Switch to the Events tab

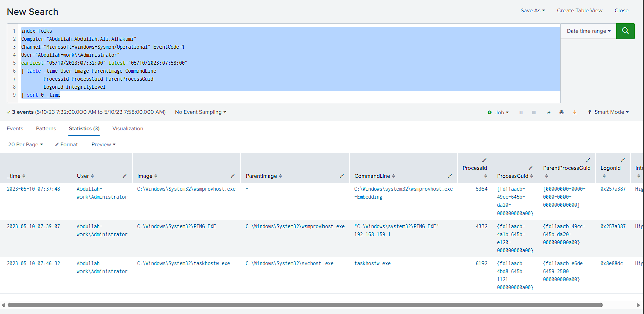(15, 129)
